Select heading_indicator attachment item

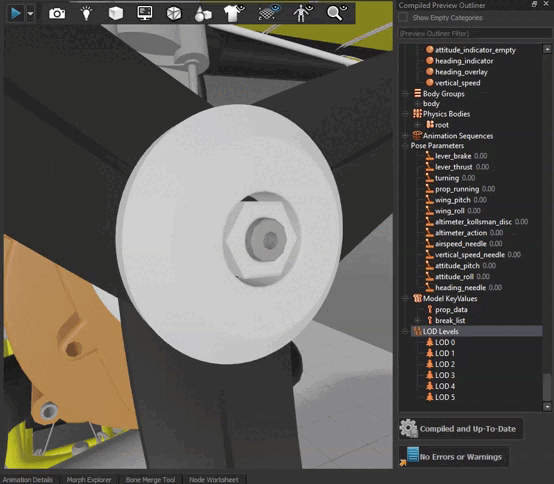(464, 61)
